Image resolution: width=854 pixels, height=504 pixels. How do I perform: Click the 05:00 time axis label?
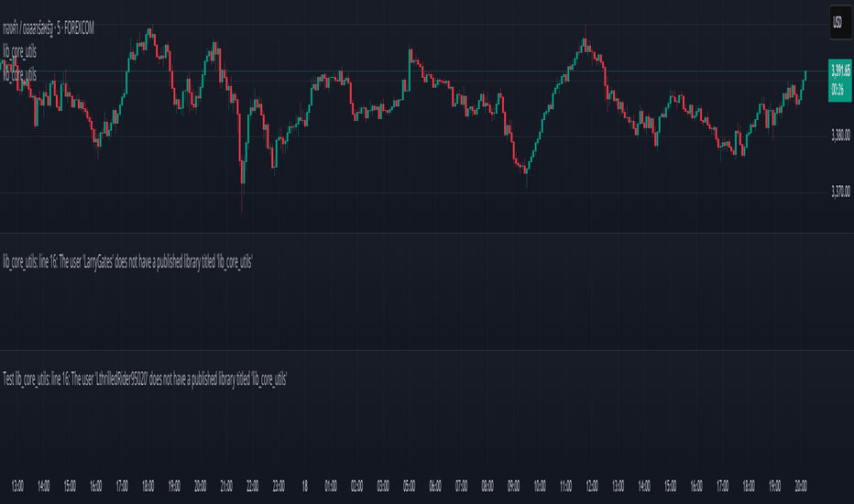tap(409, 486)
